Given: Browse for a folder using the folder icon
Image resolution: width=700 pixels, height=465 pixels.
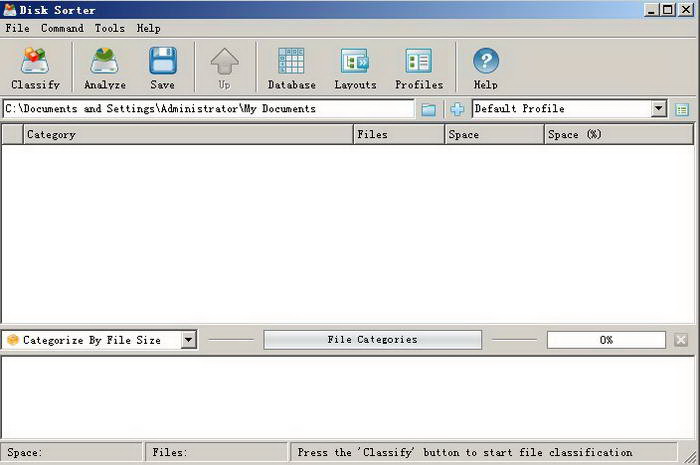Looking at the screenshot, I should [x=429, y=109].
